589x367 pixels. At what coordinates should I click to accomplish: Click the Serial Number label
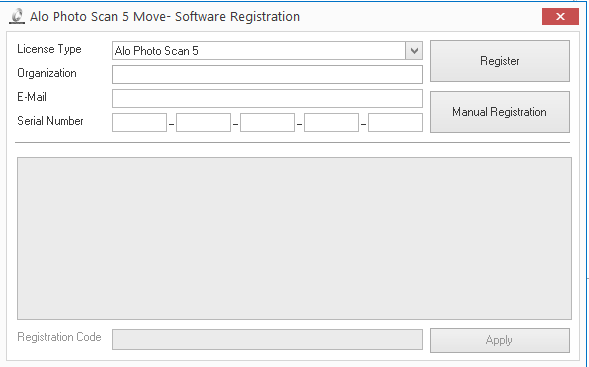pos(50,121)
